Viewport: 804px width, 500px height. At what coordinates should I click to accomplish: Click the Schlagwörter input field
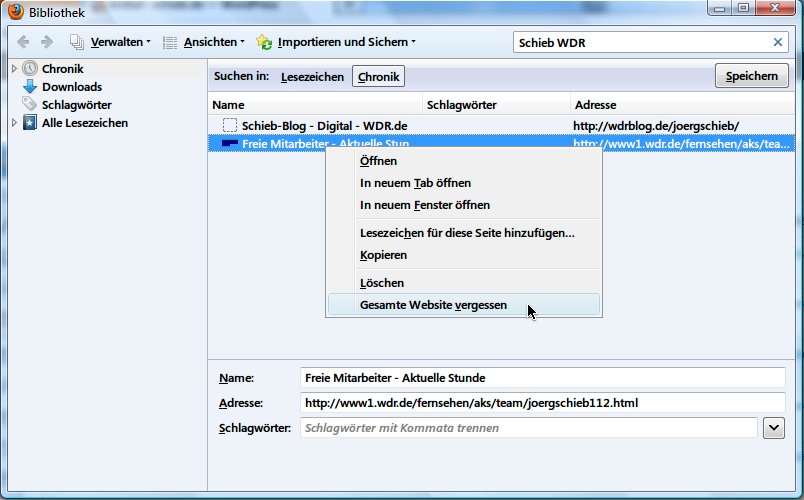529,428
